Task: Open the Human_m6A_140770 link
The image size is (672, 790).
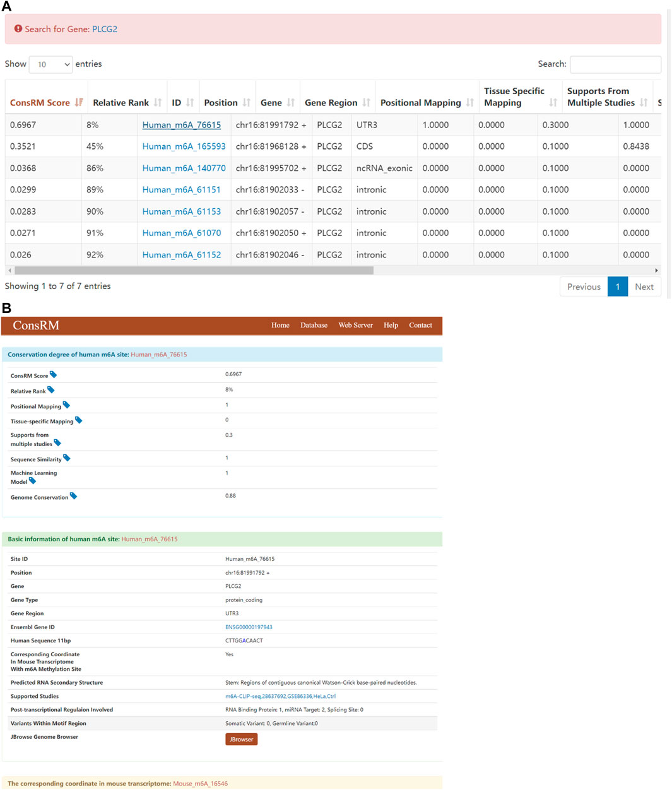Action: [184, 168]
